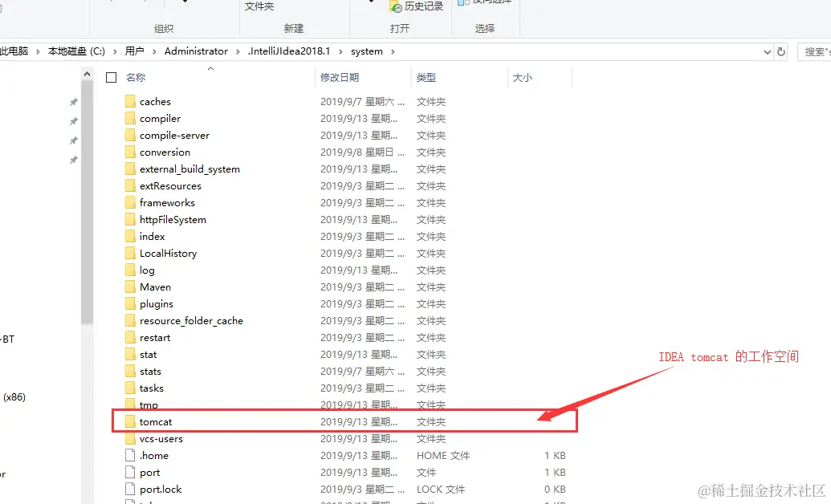Click vcs-users folder icon

pyautogui.click(x=130, y=439)
